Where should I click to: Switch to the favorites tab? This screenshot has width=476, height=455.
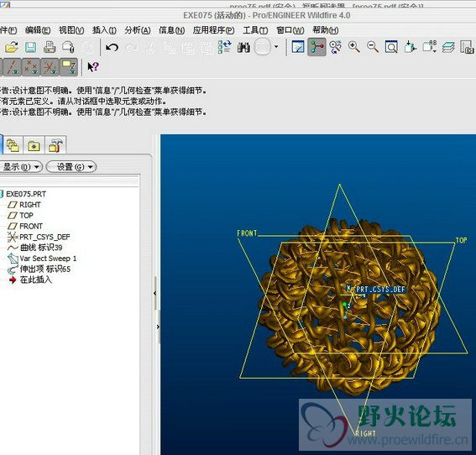click(x=34, y=145)
